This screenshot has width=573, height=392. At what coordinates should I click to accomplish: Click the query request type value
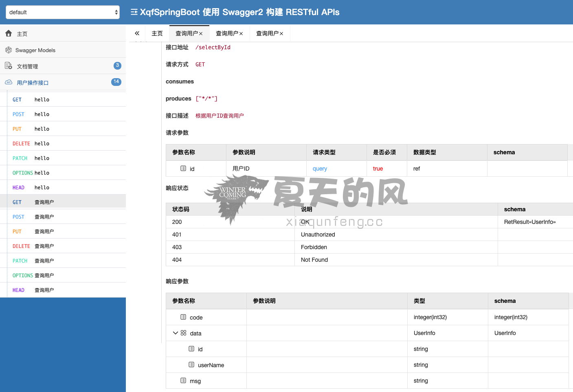(320, 169)
